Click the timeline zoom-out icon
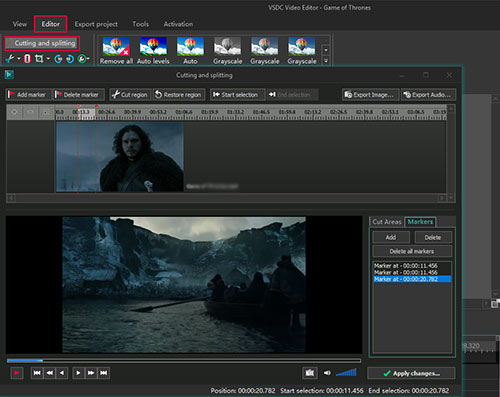 (x=30, y=112)
